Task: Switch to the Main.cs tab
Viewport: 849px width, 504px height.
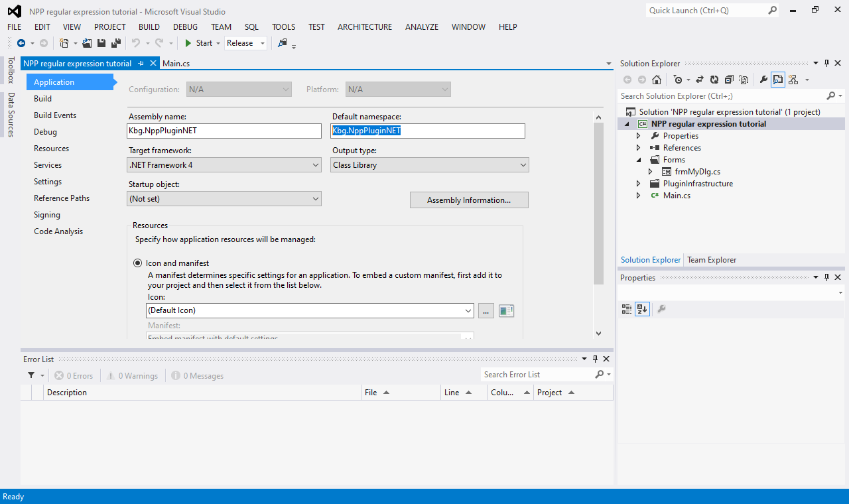Action: pos(175,63)
